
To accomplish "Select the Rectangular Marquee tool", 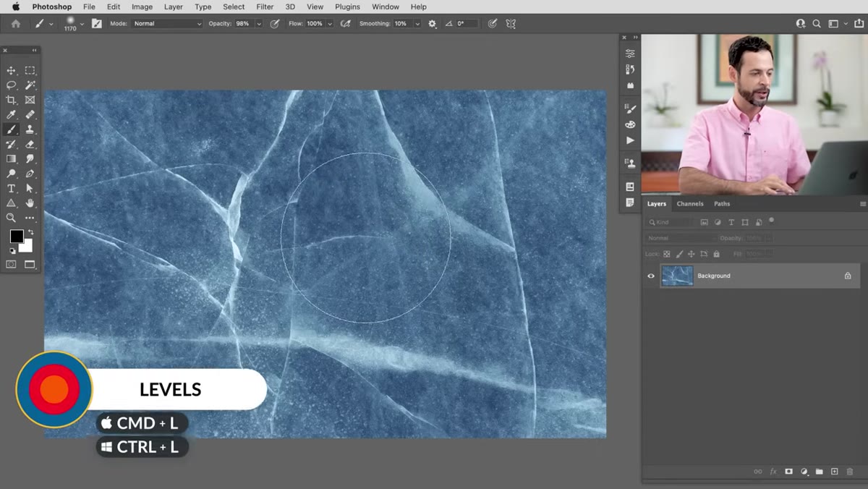I will (30, 70).
